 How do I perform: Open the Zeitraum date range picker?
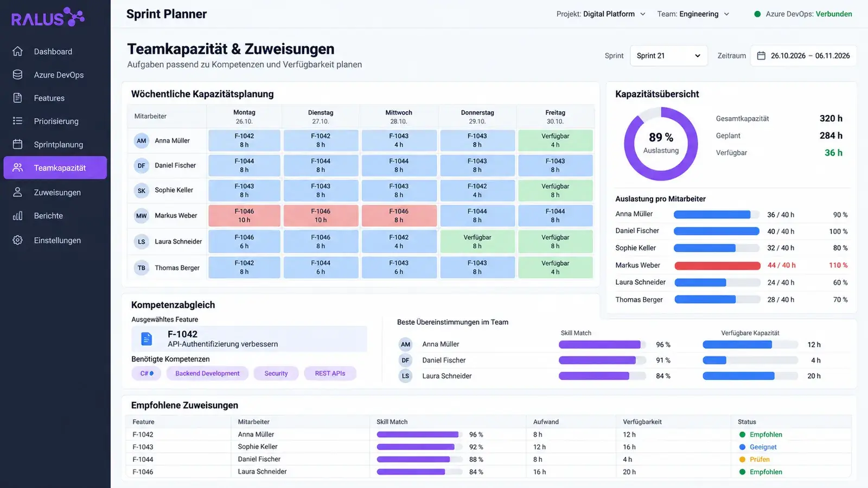803,56
